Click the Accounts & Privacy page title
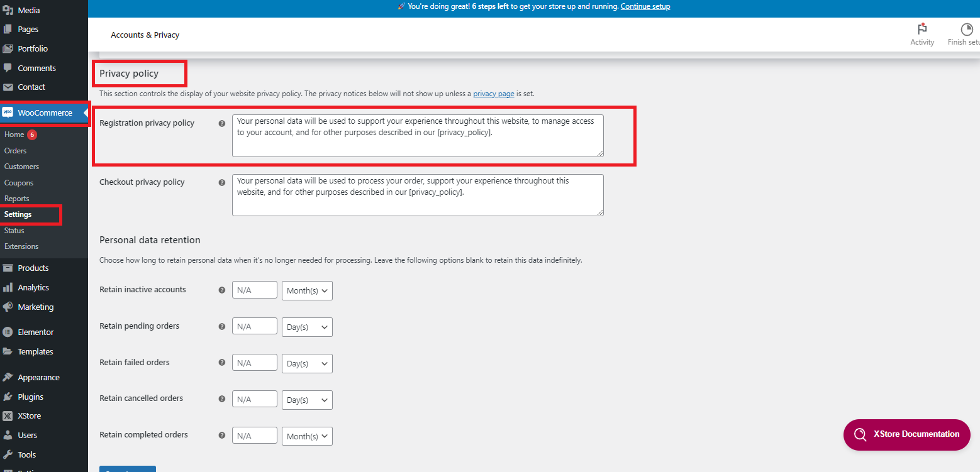 click(x=145, y=35)
